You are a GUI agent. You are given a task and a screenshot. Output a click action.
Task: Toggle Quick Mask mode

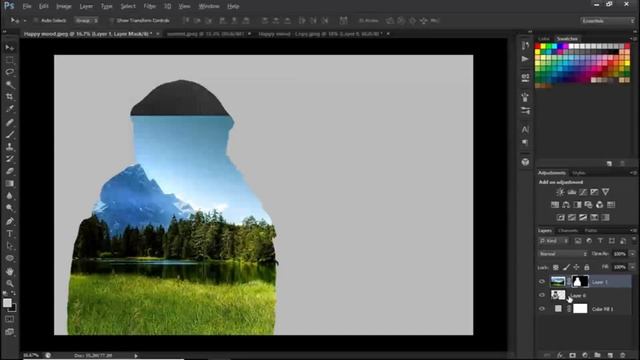pos(10,319)
